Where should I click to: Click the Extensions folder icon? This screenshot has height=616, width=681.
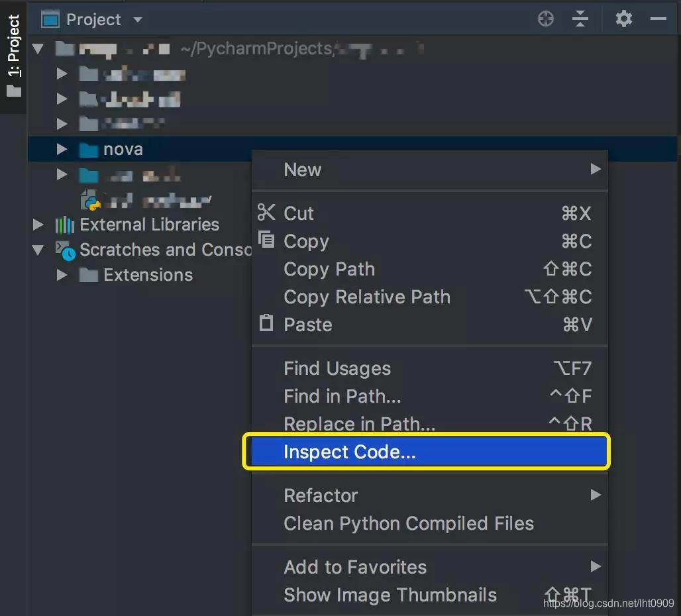89,275
